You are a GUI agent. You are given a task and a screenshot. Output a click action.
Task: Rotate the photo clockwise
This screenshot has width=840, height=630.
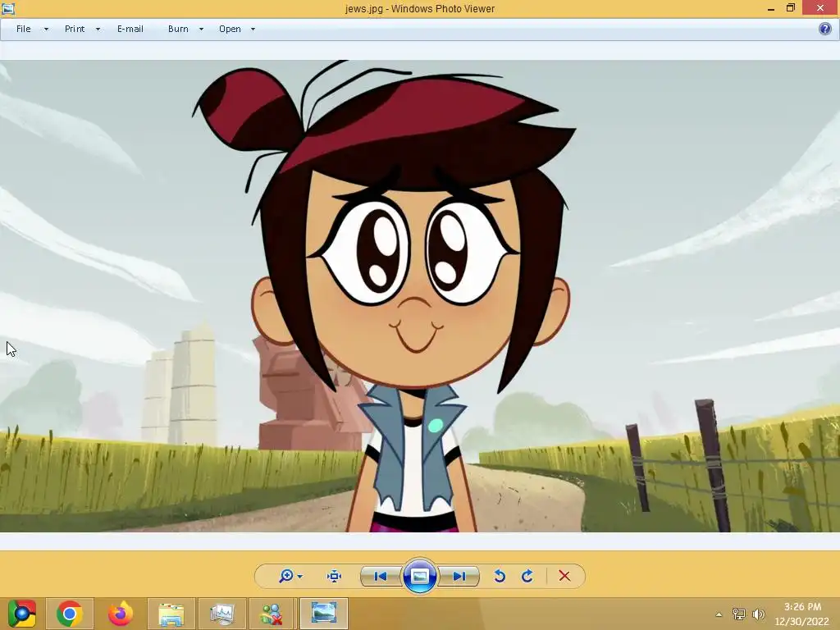527,577
